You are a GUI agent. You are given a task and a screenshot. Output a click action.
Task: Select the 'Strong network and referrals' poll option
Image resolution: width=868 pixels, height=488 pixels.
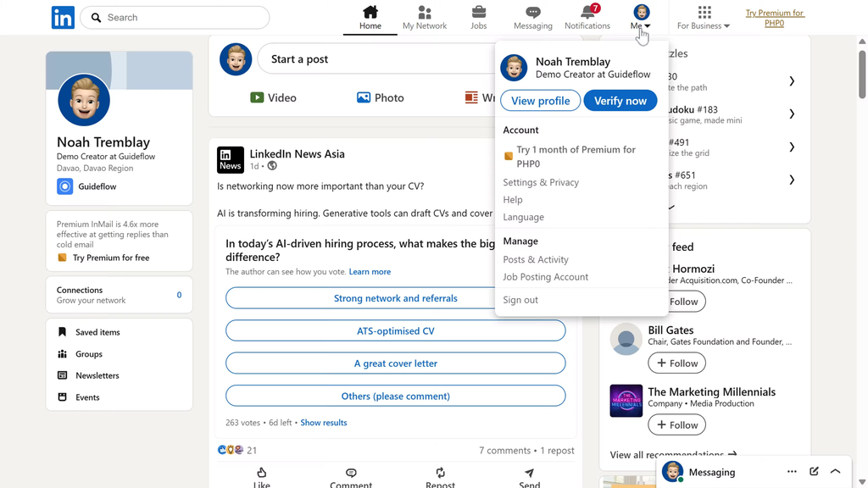click(x=395, y=298)
